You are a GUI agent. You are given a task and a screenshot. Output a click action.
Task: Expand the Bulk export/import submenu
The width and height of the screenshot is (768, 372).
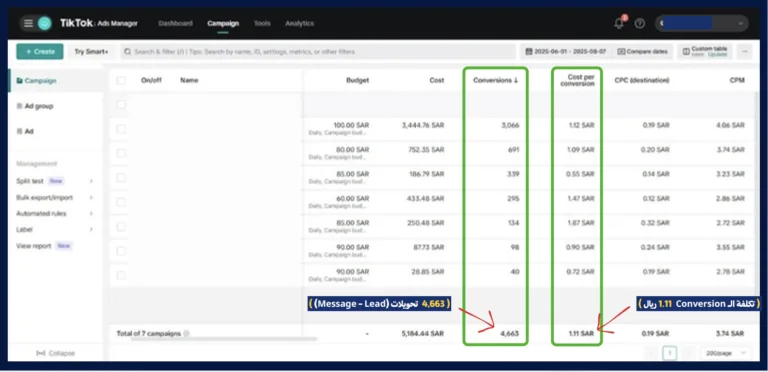pos(91,198)
